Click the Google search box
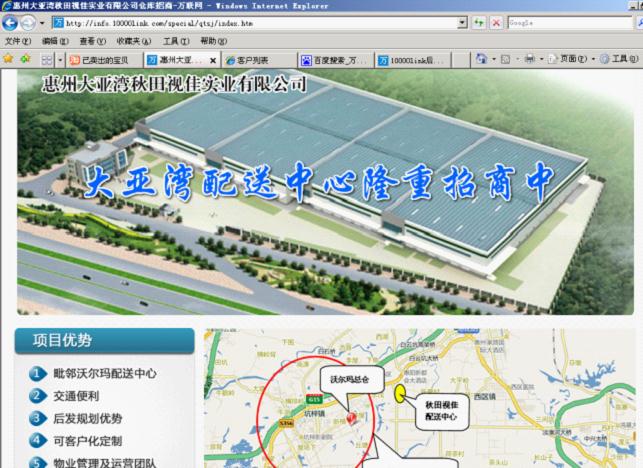The width and height of the screenshot is (643, 468). tap(570, 23)
